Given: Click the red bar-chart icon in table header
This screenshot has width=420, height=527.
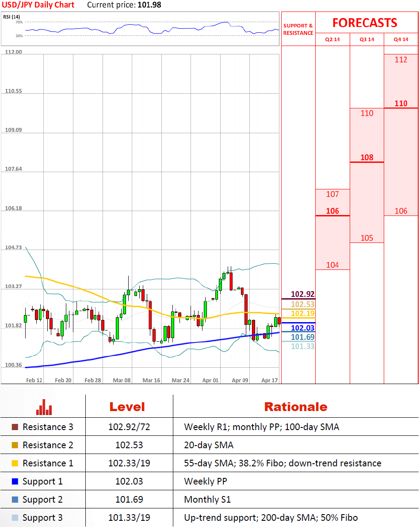Looking at the screenshot, I should pyautogui.click(x=44, y=407).
